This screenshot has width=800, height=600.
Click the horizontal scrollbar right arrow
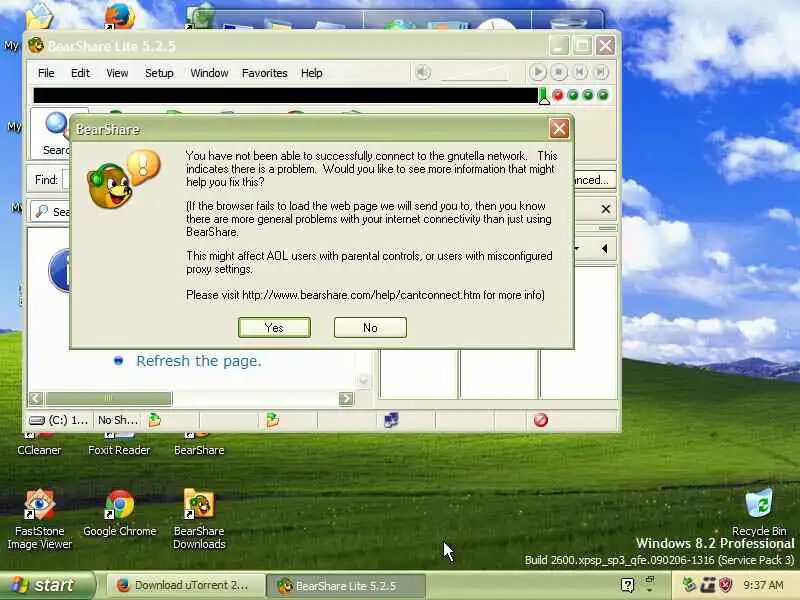(x=346, y=398)
